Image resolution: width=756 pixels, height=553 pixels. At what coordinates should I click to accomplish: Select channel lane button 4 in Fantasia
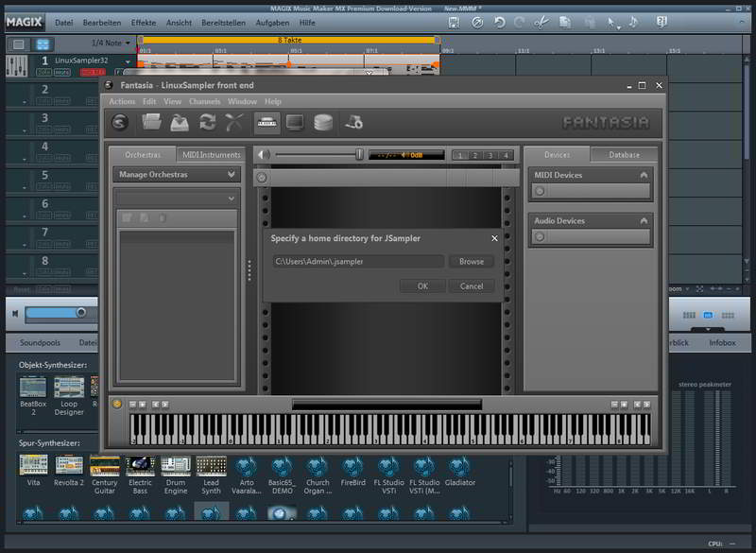point(506,155)
